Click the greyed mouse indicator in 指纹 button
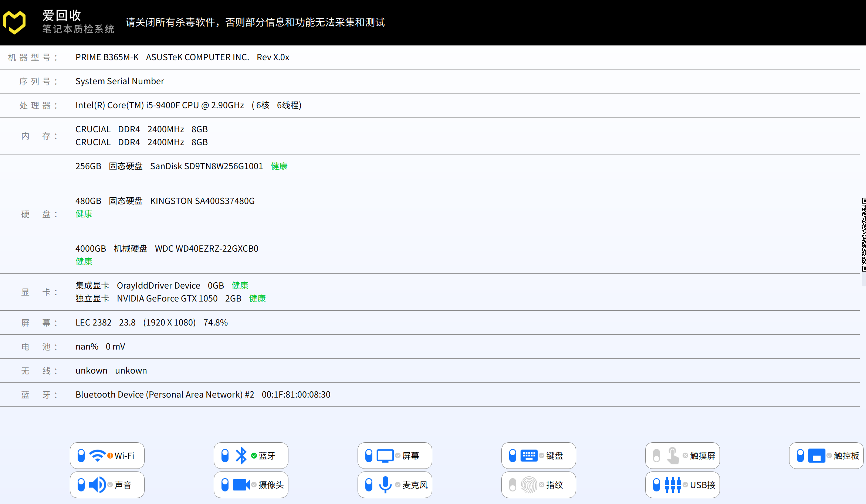Viewport: 866px width, 504px height. click(x=513, y=485)
